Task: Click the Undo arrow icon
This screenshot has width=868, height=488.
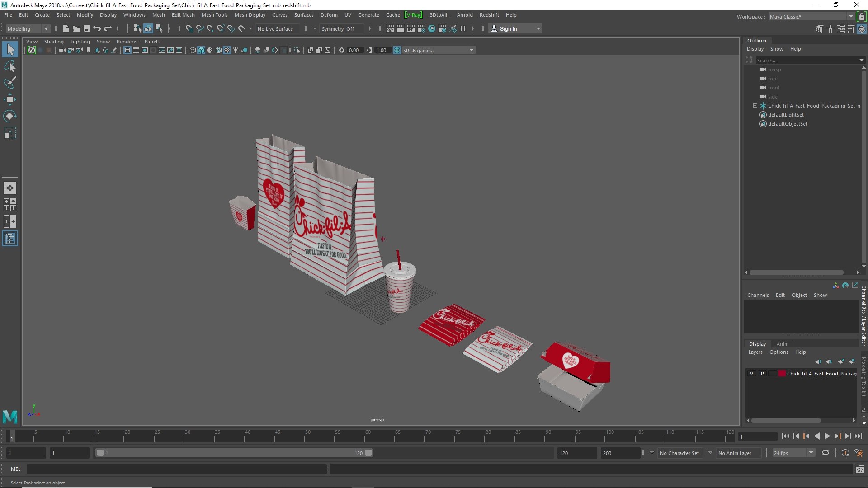Action: pyautogui.click(x=97, y=28)
